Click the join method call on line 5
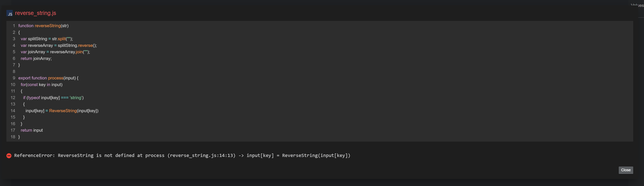The height and width of the screenshot is (186, 644). tap(79, 52)
